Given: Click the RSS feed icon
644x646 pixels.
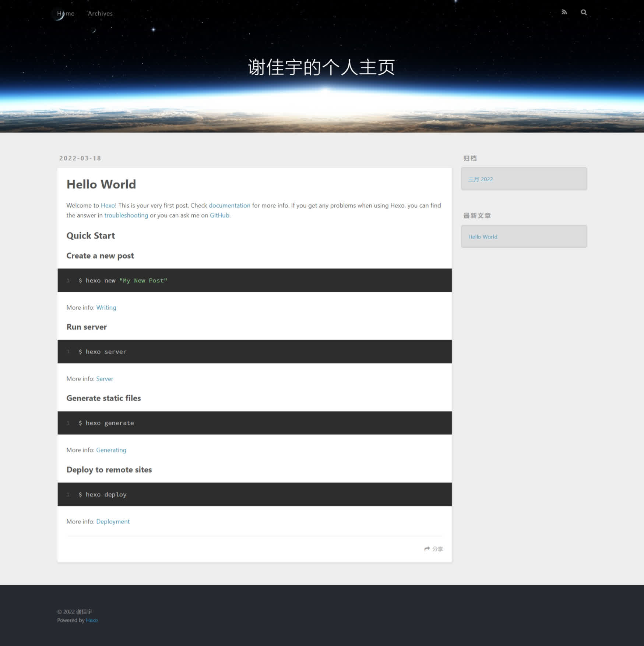Looking at the screenshot, I should tap(564, 12).
